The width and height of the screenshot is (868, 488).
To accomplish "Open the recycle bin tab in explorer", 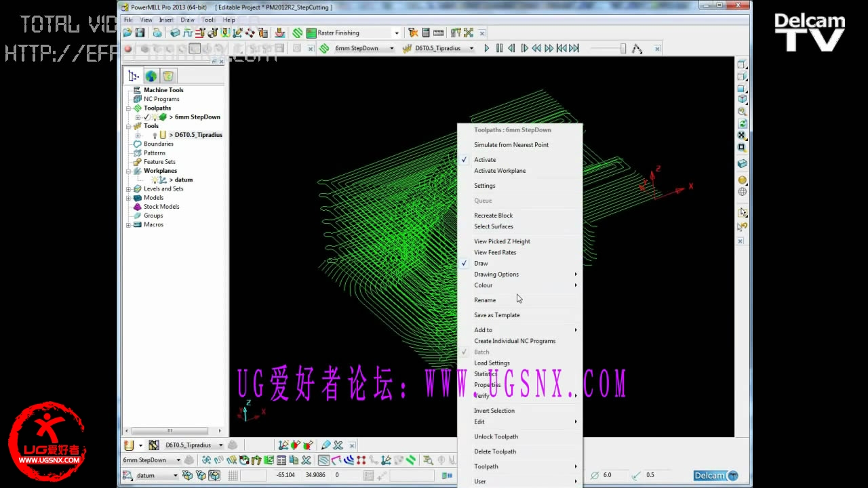I will pos(168,76).
